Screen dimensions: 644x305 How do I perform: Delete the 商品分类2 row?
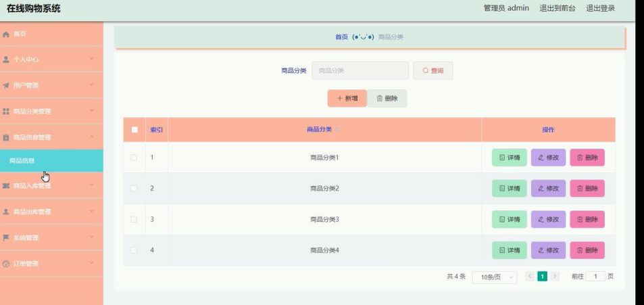[x=587, y=189]
